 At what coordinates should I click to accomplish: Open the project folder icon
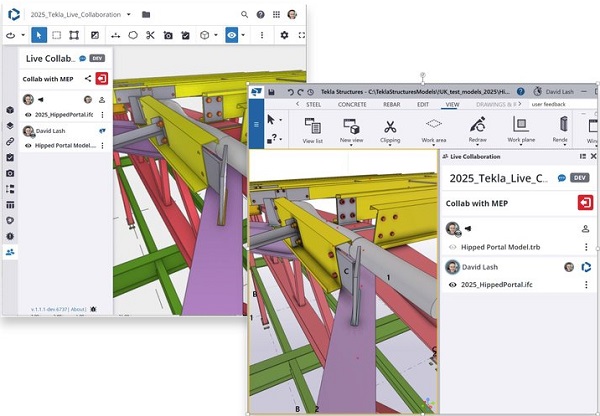pyautogui.click(x=146, y=15)
